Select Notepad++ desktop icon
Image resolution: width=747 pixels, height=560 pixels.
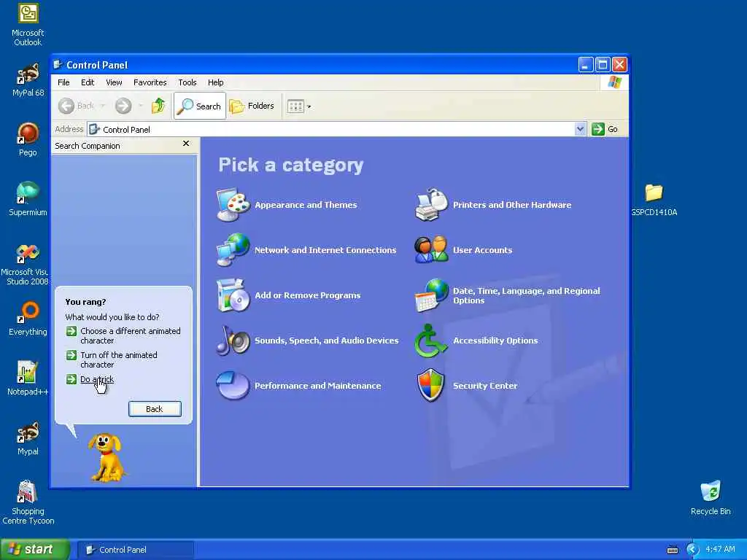pos(28,378)
